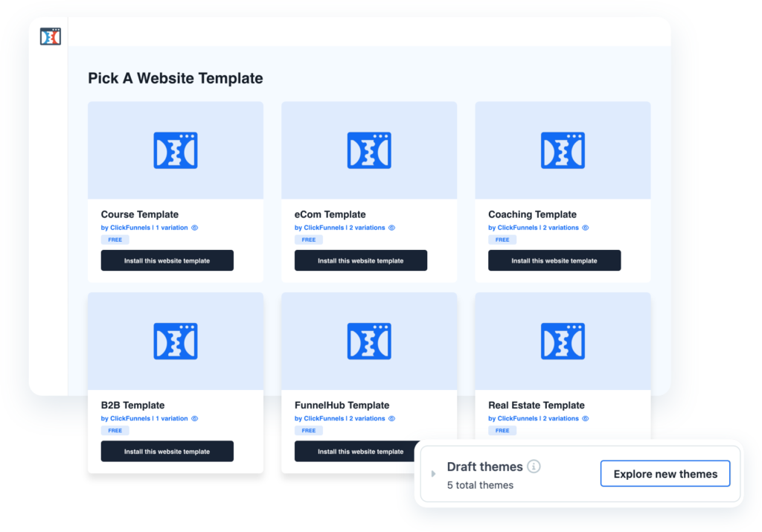Open the ClickFunnels link under FunnelHub Template
Image resolution: width=762 pixels, height=532 pixels.
[318, 419]
